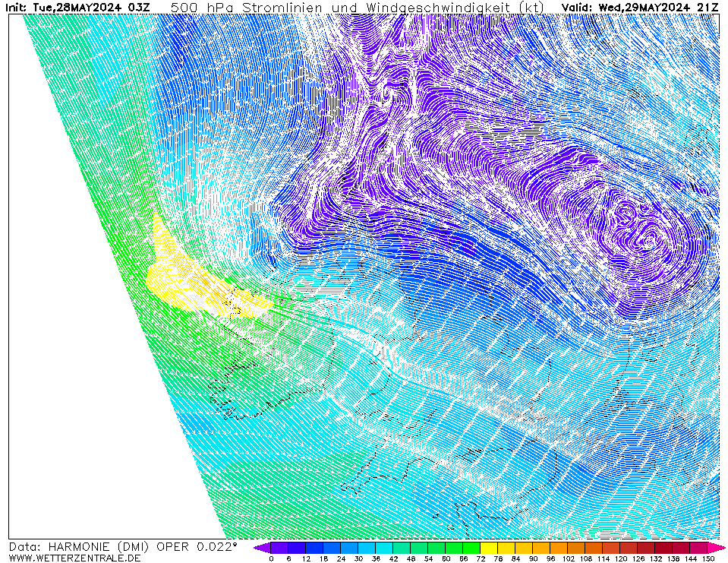
Task: Select the legend swatch between 144 and 150
Action: coord(699,548)
